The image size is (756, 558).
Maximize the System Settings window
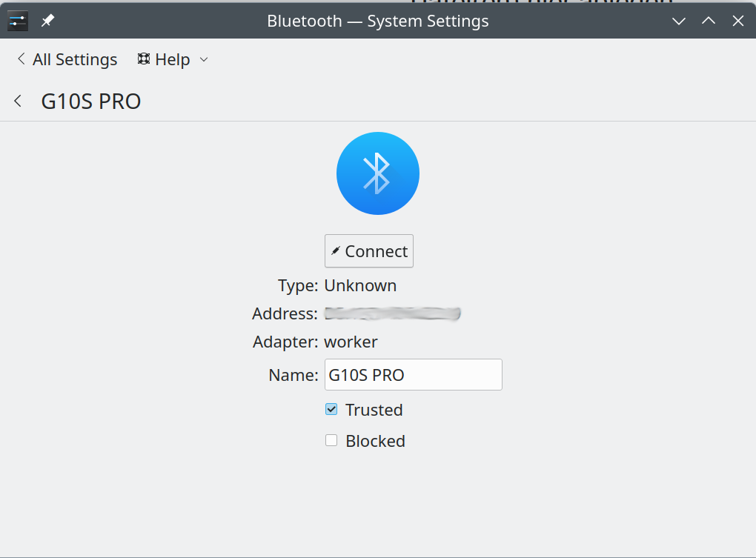coord(709,21)
